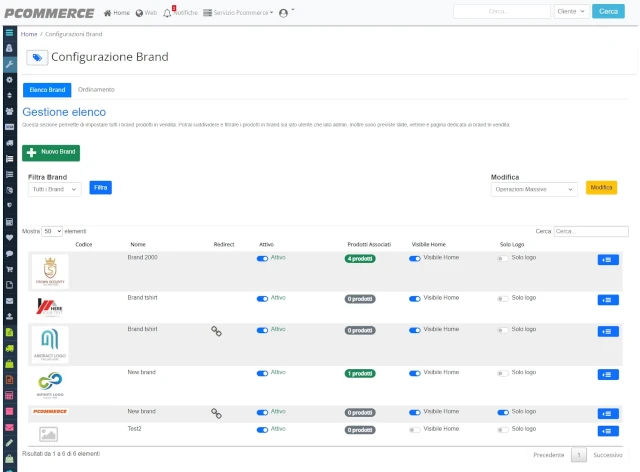Click the blue tag icon beside Configurazione Brand

(x=37, y=58)
